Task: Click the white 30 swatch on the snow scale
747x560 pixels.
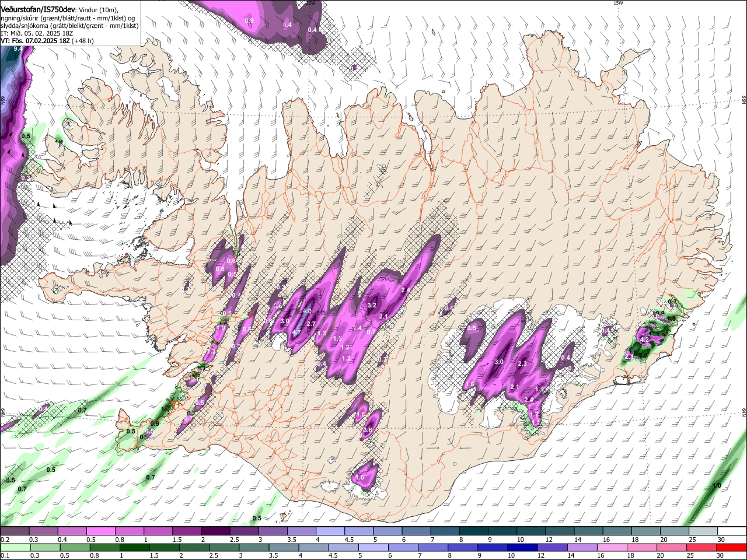Action: (731, 531)
